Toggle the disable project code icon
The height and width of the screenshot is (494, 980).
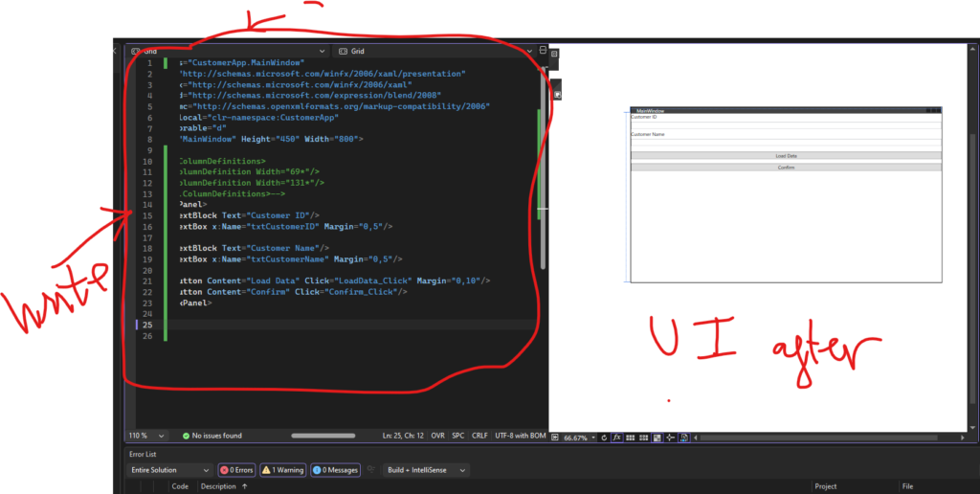pyautogui.click(x=686, y=437)
